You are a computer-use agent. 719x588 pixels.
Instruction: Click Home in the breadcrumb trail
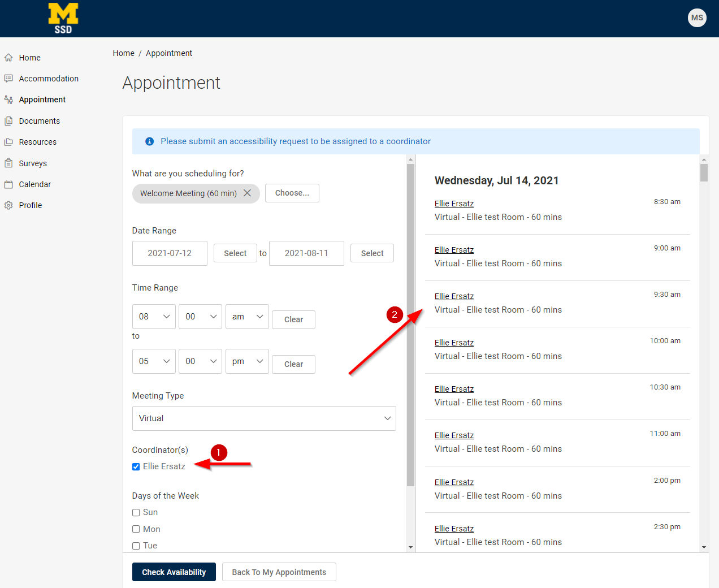pos(124,53)
